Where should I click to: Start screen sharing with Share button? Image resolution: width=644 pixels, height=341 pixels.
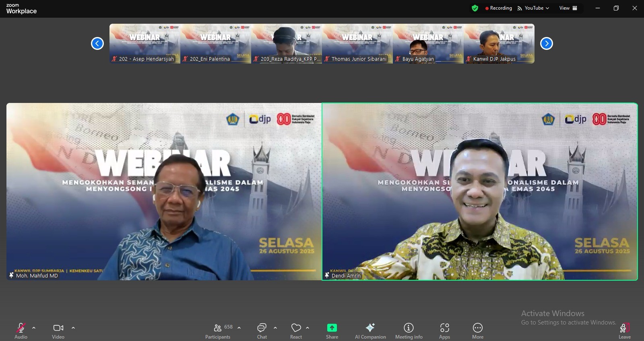tap(332, 331)
